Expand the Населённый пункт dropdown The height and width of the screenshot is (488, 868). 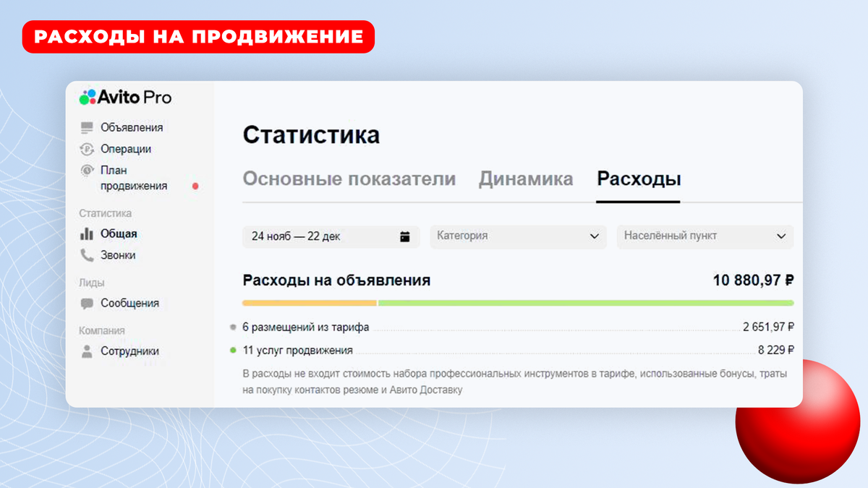[x=705, y=236]
